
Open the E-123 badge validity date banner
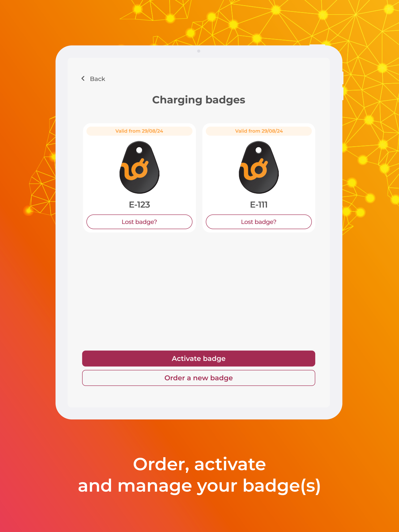(x=139, y=131)
